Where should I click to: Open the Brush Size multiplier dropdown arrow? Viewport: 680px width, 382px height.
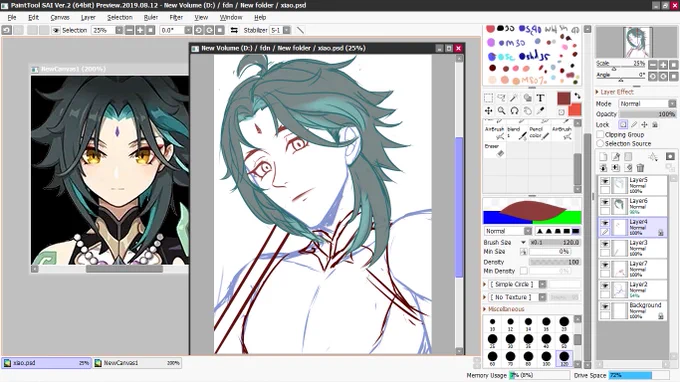[x=523, y=242]
